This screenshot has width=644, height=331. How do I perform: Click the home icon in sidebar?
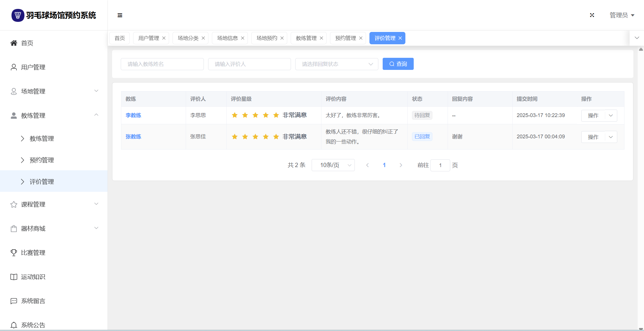[14, 43]
